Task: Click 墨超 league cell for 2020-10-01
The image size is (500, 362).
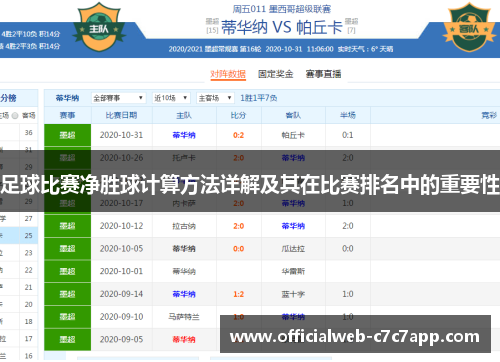Action: point(67,271)
